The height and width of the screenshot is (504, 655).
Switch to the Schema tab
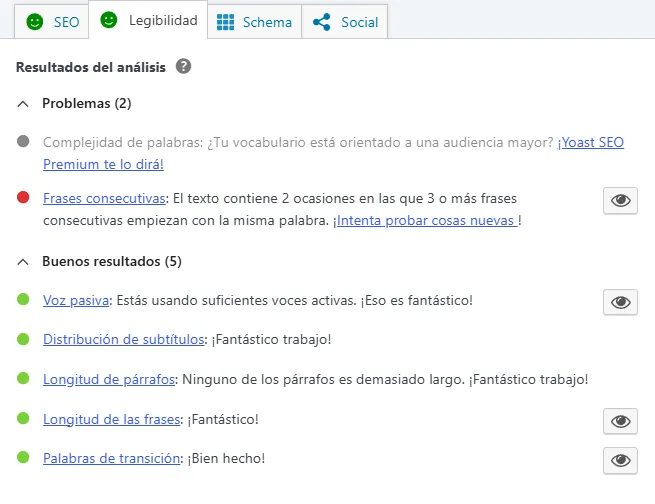(x=254, y=22)
